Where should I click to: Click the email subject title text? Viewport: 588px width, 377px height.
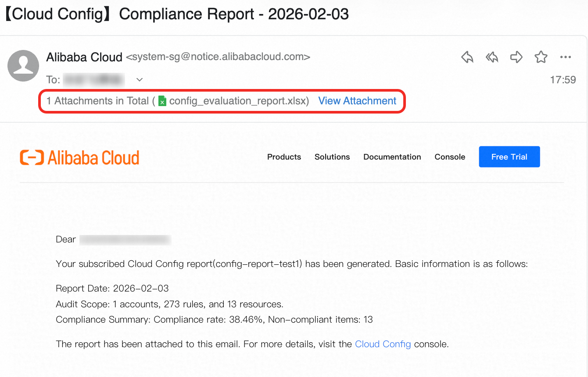(x=176, y=14)
